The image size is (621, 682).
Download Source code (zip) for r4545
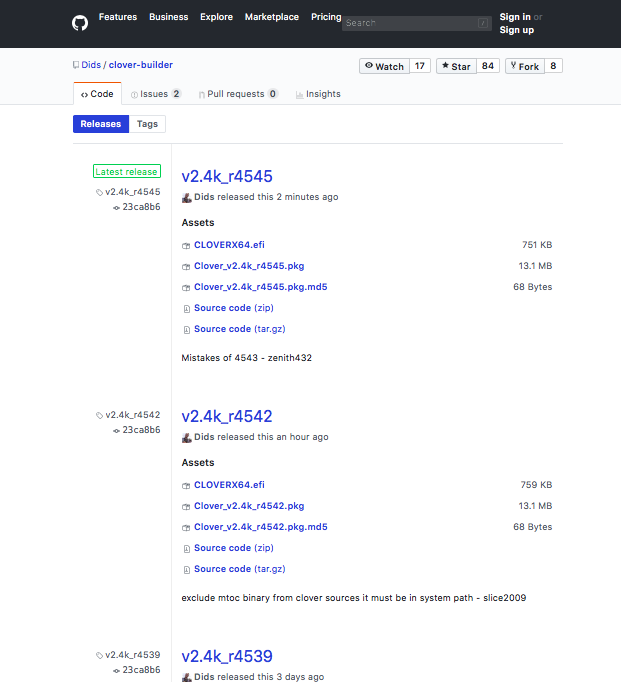(234, 308)
